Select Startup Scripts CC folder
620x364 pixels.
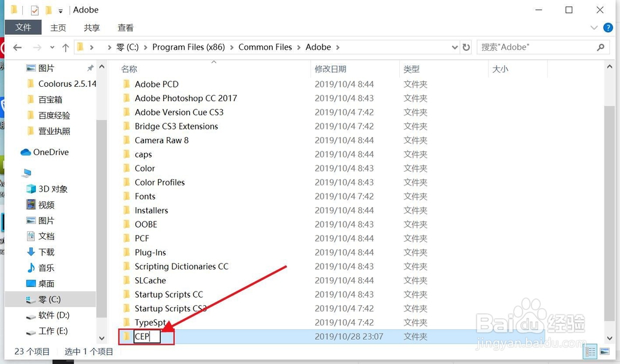[169, 295]
